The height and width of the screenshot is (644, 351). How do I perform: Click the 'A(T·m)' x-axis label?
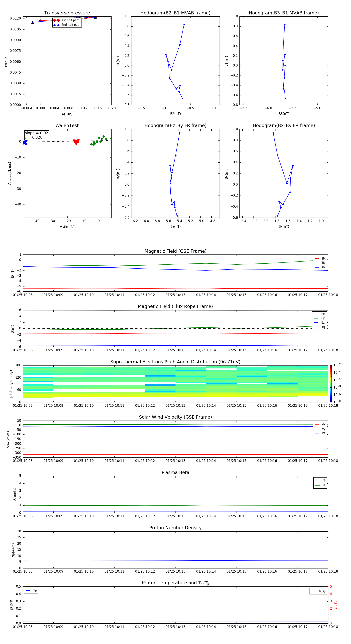67,114
